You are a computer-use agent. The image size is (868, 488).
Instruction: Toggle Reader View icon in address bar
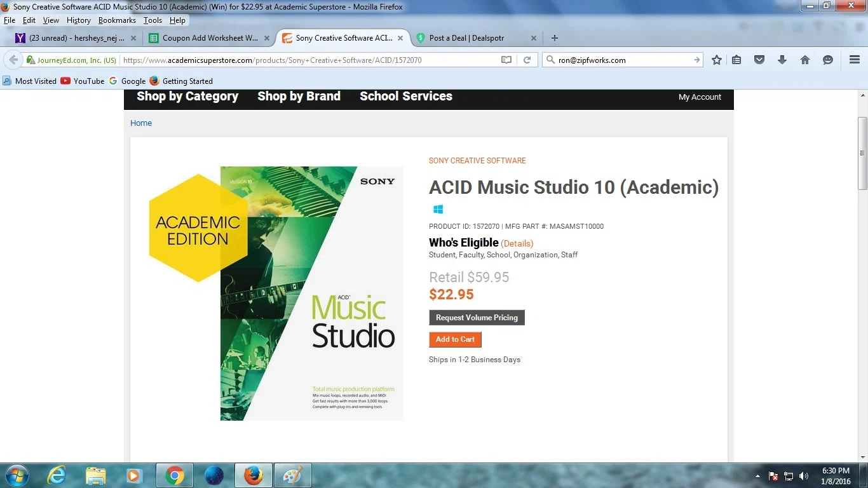(506, 60)
